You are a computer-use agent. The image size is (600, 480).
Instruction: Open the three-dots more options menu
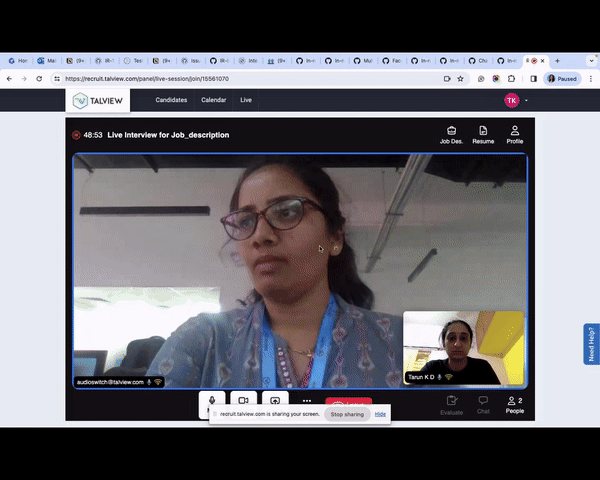(x=307, y=401)
